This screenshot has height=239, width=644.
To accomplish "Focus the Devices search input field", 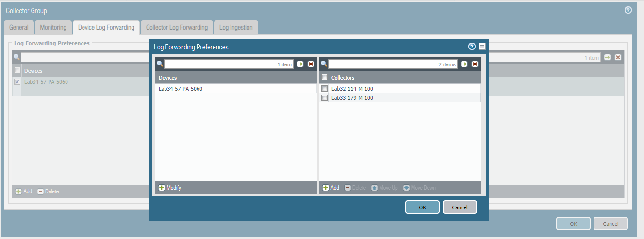I will click(x=229, y=64).
